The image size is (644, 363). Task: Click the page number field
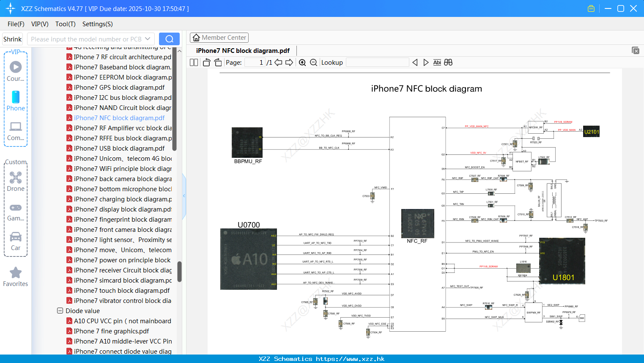click(255, 63)
